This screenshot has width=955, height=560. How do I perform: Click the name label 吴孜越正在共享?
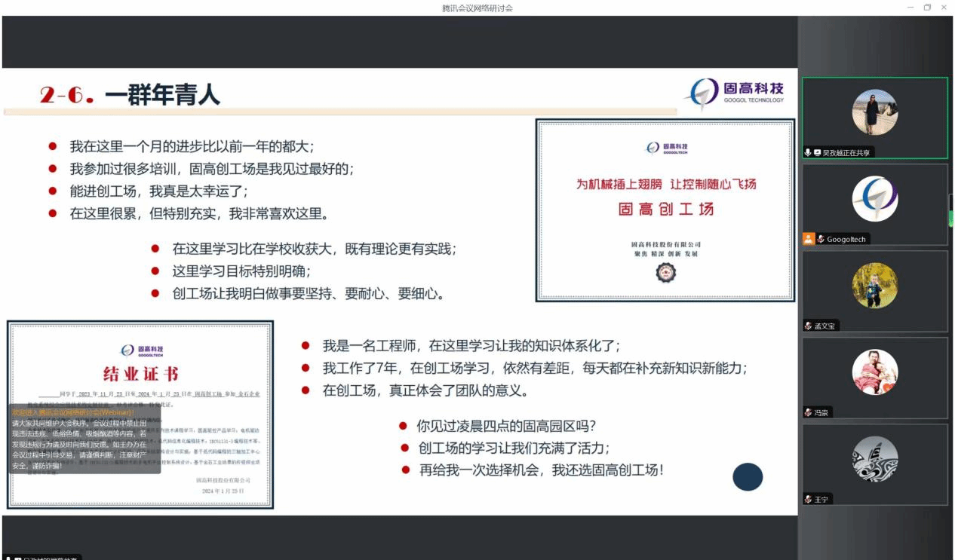click(x=847, y=152)
